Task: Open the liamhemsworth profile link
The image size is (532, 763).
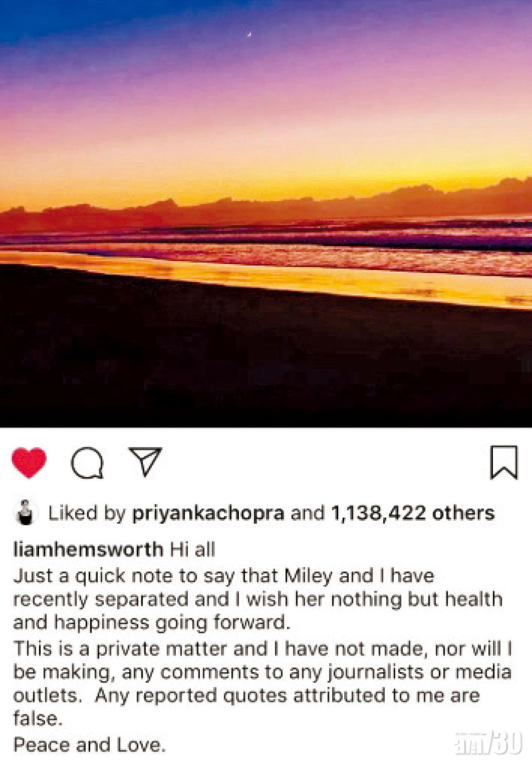Action: [x=88, y=550]
